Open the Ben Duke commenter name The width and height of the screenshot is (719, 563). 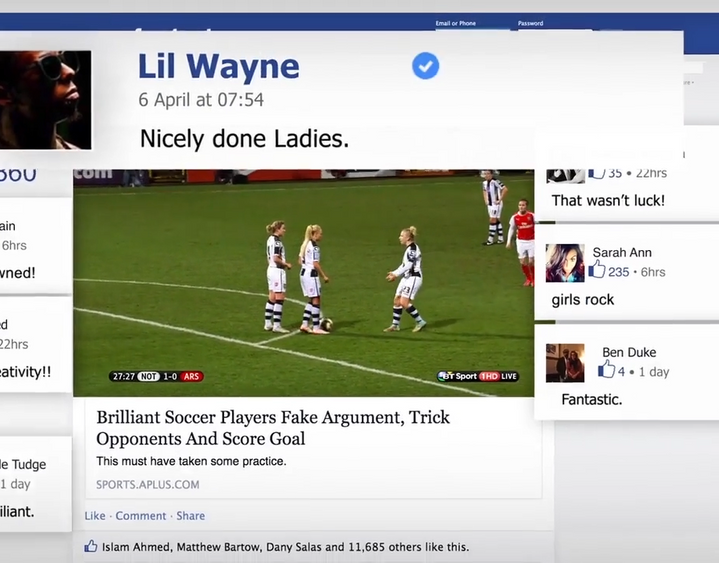point(629,353)
